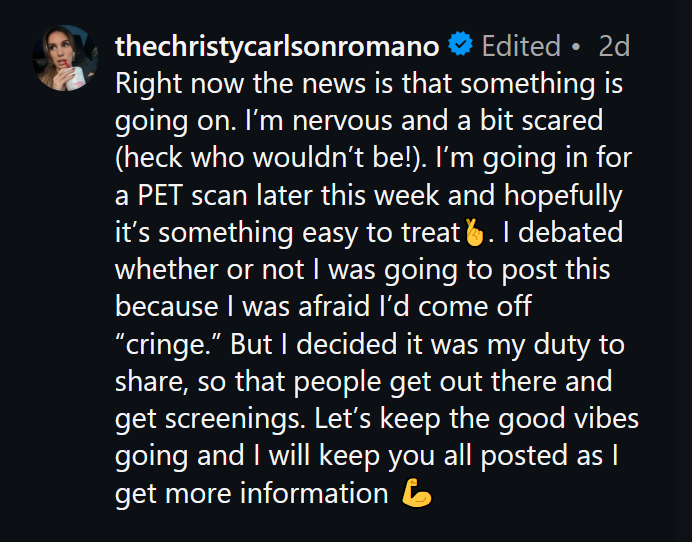Click the "2d" post timestamp
Screen dimensions: 692x542
[614, 46]
